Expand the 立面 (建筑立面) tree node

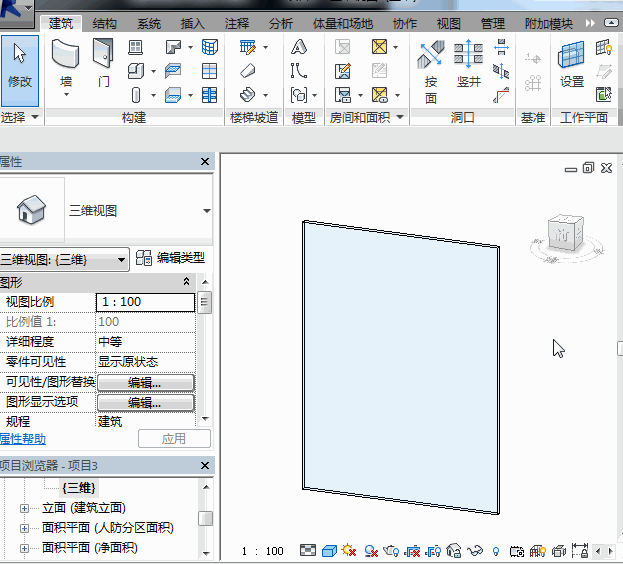pyautogui.click(x=24, y=508)
